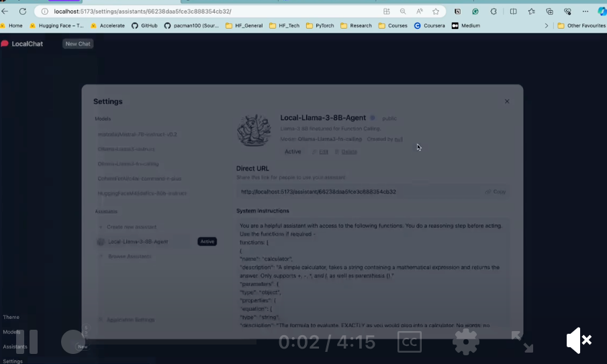Screen dimensions: 607x364
Task: Open the Accelerate bookmark
Action: tap(107, 26)
